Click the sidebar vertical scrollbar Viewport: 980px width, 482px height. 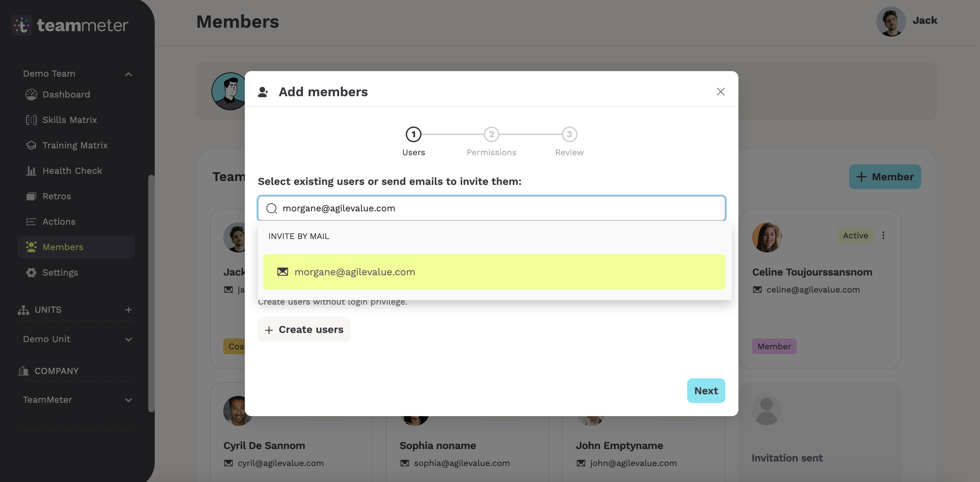(151, 293)
